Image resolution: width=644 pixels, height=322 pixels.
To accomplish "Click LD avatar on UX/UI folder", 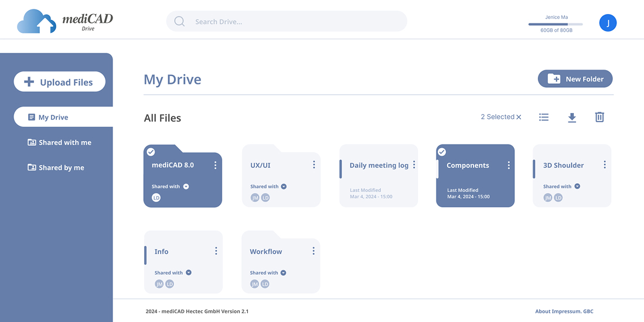I will click(x=265, y=198).
